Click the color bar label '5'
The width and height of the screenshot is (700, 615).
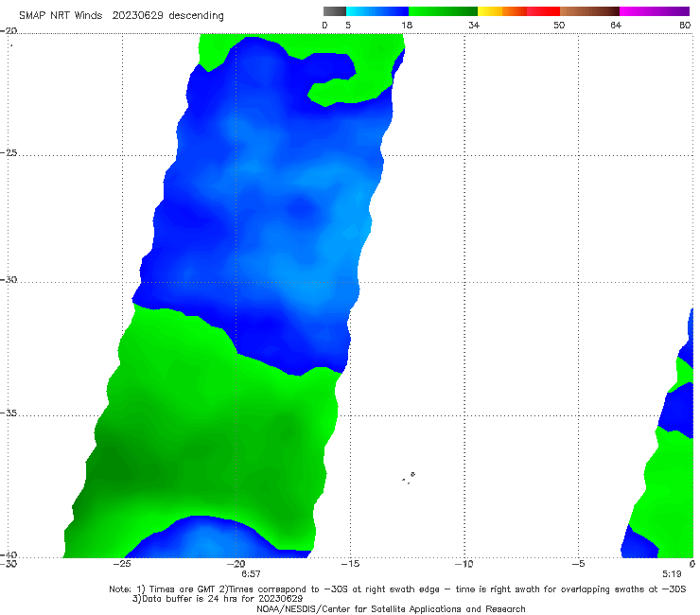(x=348, y=25)
